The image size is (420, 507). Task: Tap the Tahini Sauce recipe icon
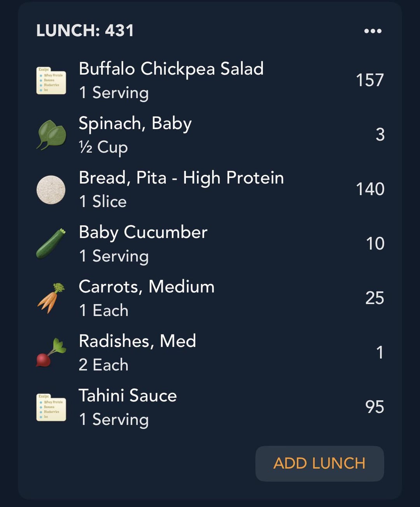point(51,407)
